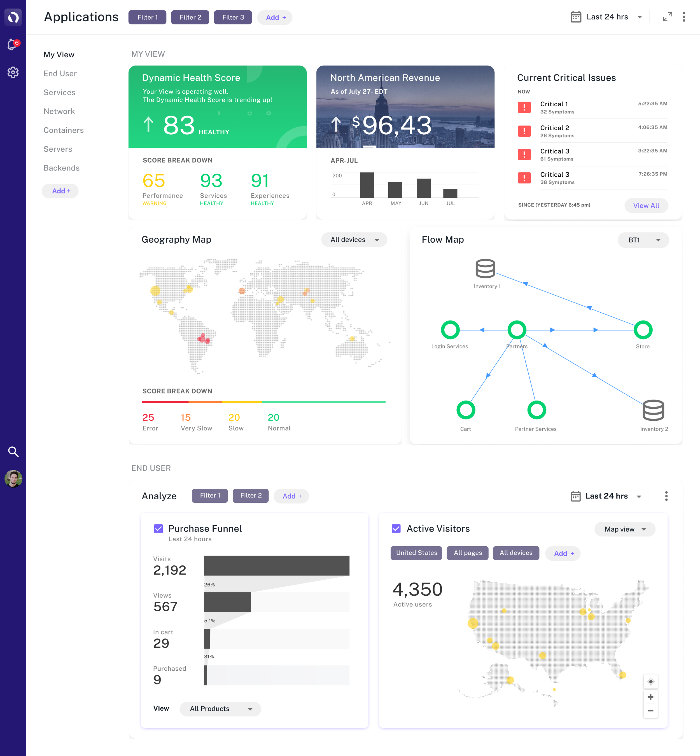This screenshot has width=700, height=756.
Task: Click the search magnifier icon
Action: point(13,451)
